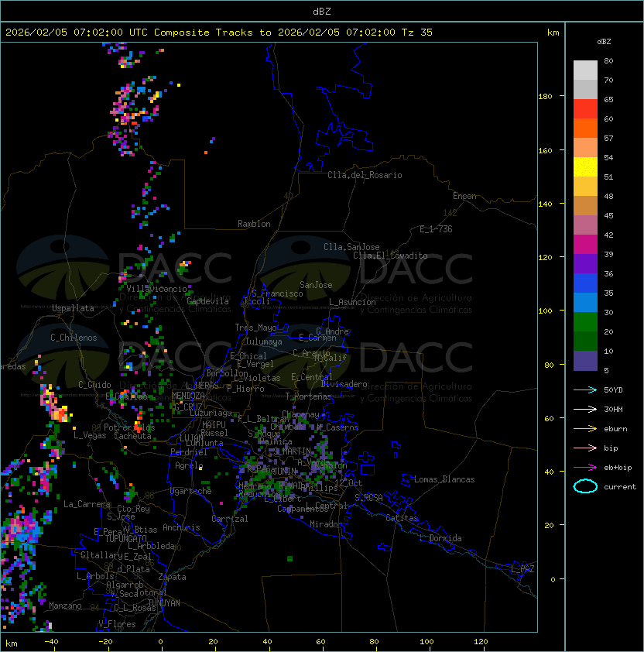Click the Divisadero label
Image resolution: width=644 pixels, height=652 pixels.
coord(344,384)
